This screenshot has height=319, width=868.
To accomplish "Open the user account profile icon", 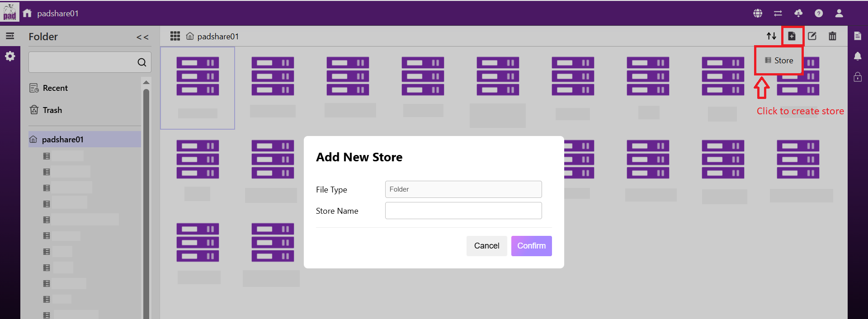I will pyautogui.click(x=839, y=14).
